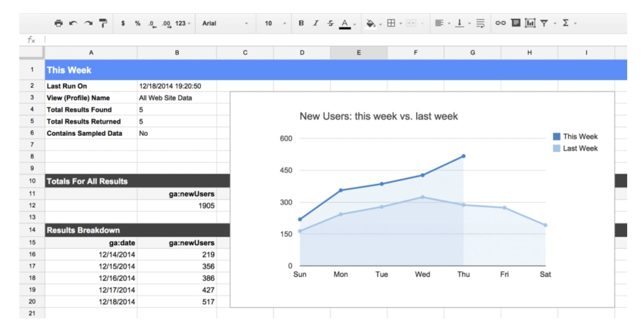Select row 1 header
This screenshot has height=328, width=644.
point(32,70)
